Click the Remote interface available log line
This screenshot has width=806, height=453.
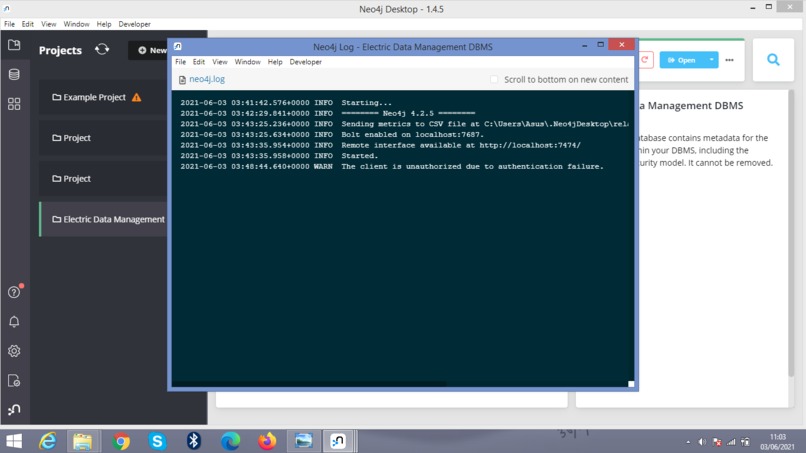coord(380,146)
